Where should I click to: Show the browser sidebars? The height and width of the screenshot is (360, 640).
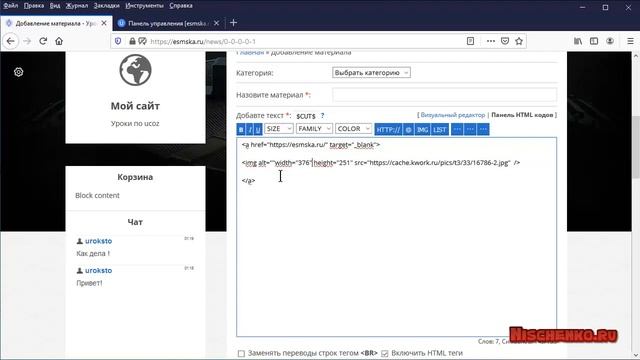594,41
